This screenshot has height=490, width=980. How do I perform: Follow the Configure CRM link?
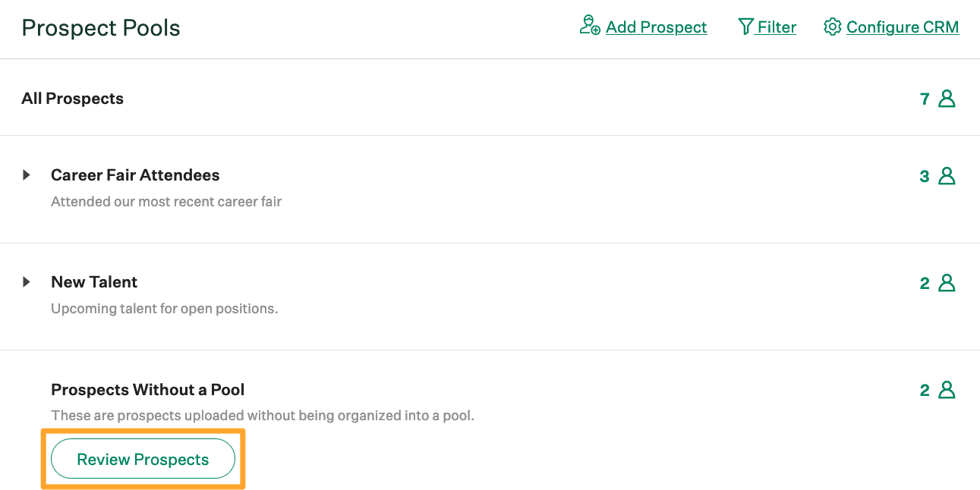pos(903,27)
